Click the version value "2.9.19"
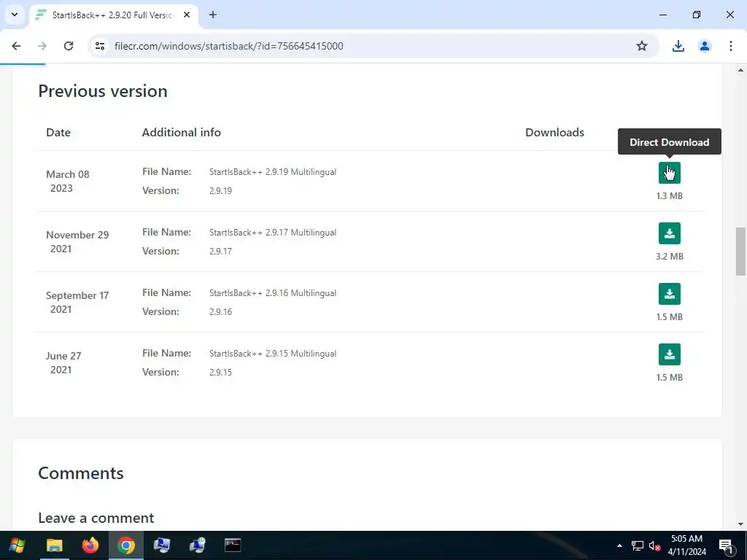This screenshot has width=747, height=560. (x=220, y=190)
